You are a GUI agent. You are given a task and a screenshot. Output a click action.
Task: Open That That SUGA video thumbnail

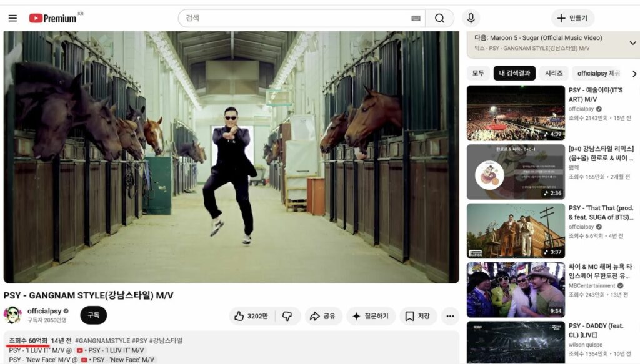coord(516,231)
